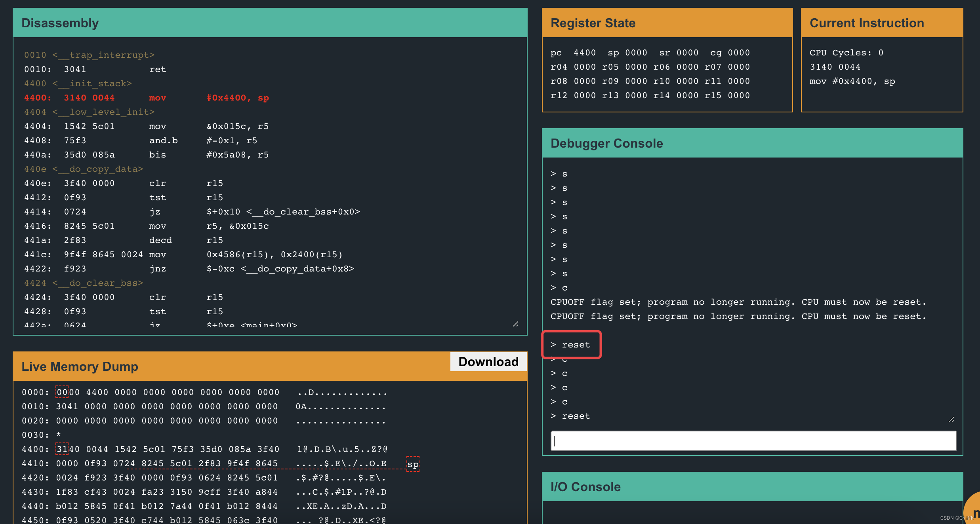980x524 pixels.
Task: Click memory row 4400: starting with 3140
Action: (204, 449)
